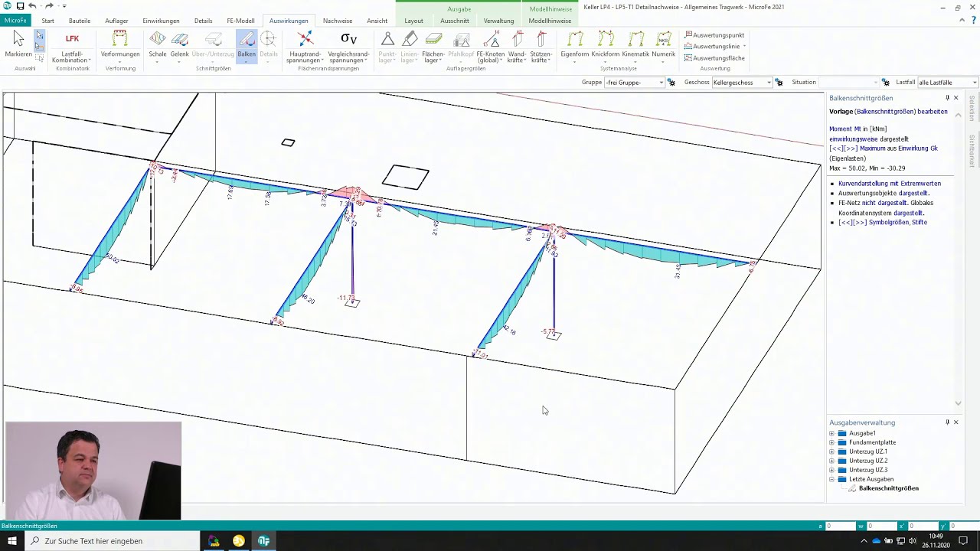Open Hauptrandspannungen principal stresses
Viewport: 980px width, 551px height.
coord(305,47)
